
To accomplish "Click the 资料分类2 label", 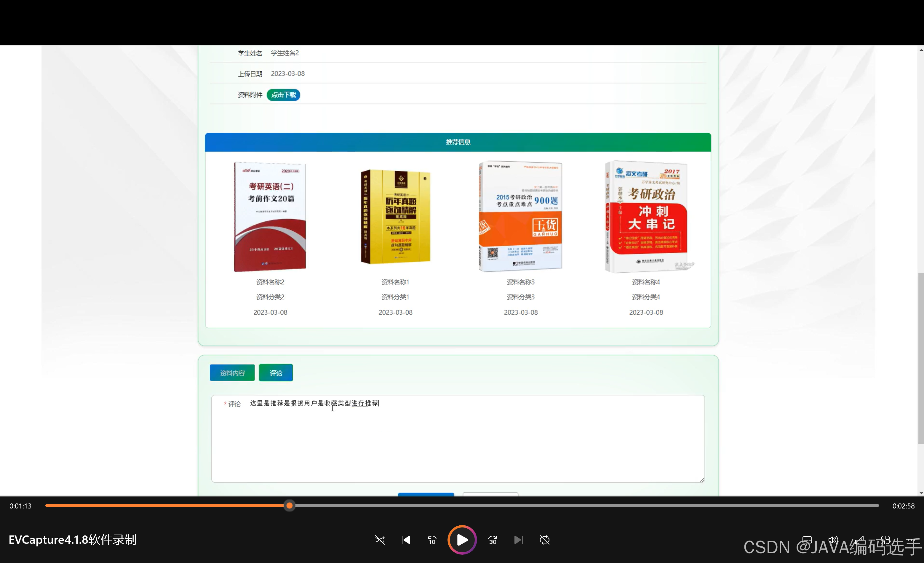I will point(270,297).
